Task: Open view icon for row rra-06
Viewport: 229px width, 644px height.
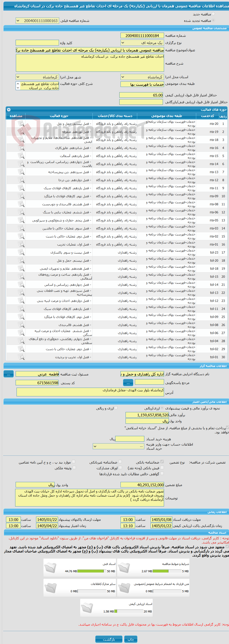Action: pyautogui.click(x=21, y=212)
